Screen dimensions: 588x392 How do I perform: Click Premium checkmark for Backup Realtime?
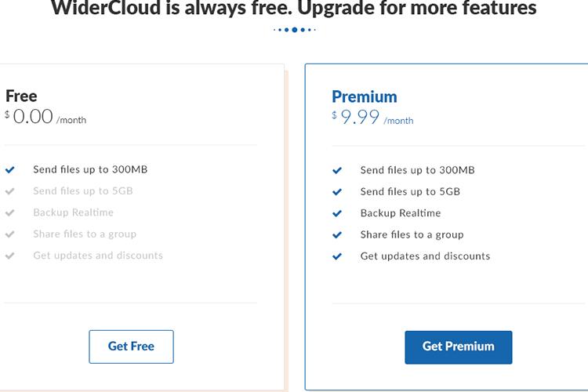(337, 213)
